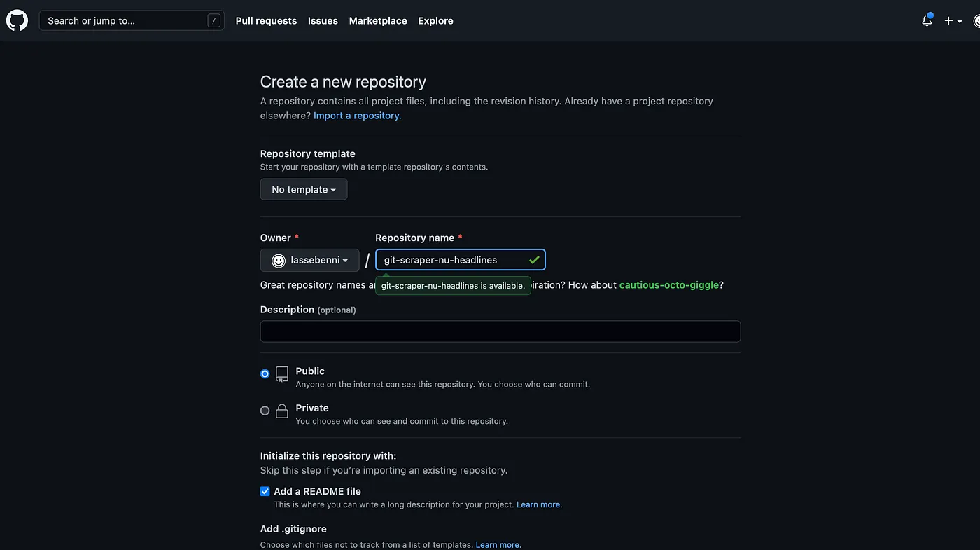This screenshot has width=980, height=550.
Task: Select the Private repository radio button
Action: [265, 411]
